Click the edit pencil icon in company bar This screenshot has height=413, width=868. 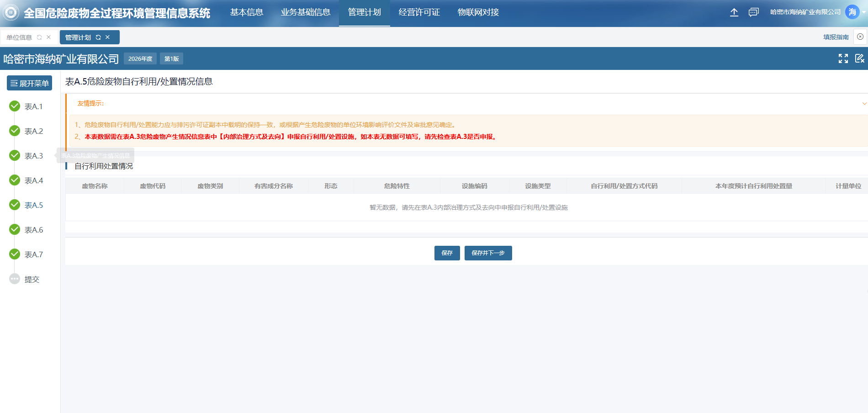pyautogui.click(x=859, y=58)
